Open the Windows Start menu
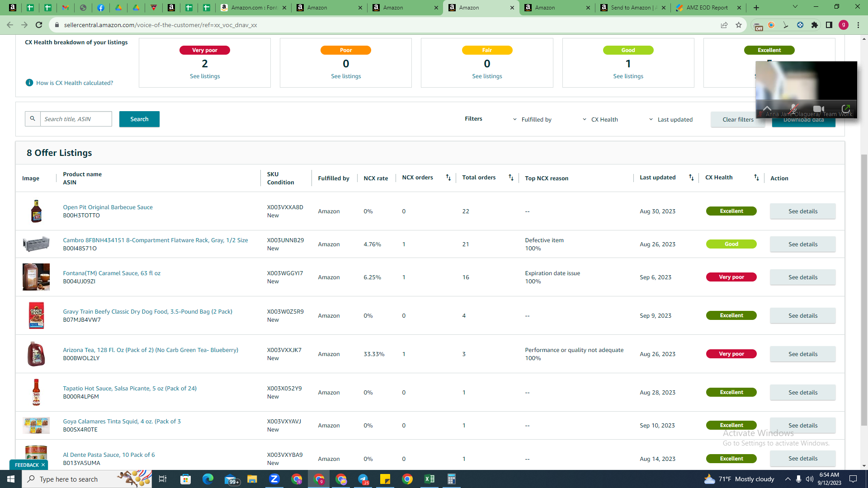The height and width of the screenshot is (488, 868). 11,479
